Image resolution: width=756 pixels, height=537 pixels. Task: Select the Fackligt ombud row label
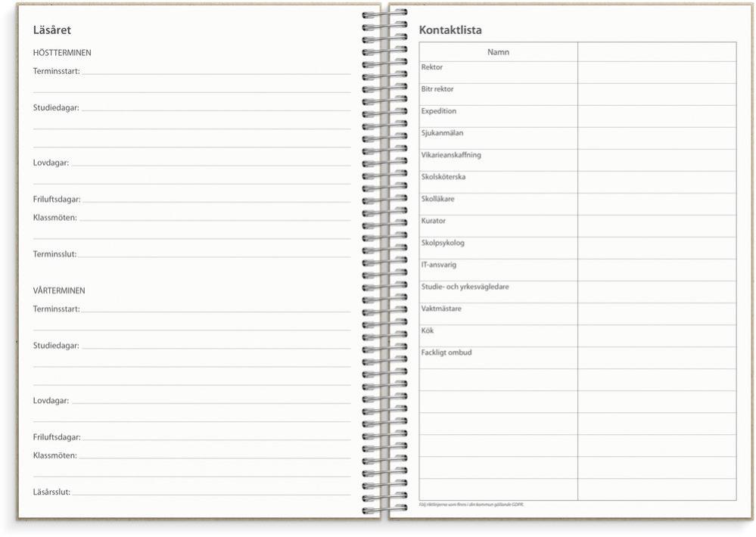coord(446,352)
